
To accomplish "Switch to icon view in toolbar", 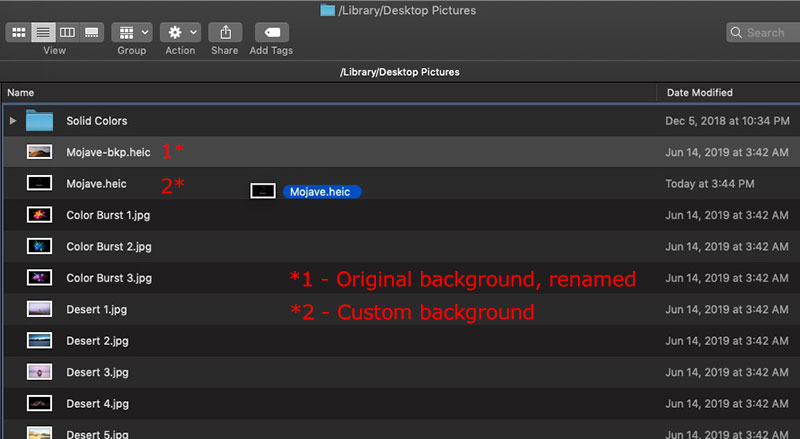I will tap(19, 32).
